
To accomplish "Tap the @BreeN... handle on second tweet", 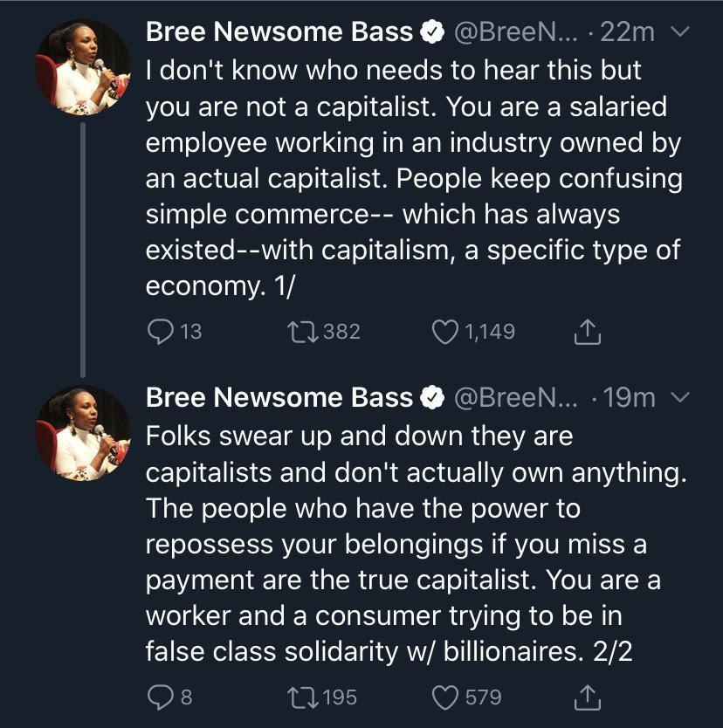I will tap(515, 398).
